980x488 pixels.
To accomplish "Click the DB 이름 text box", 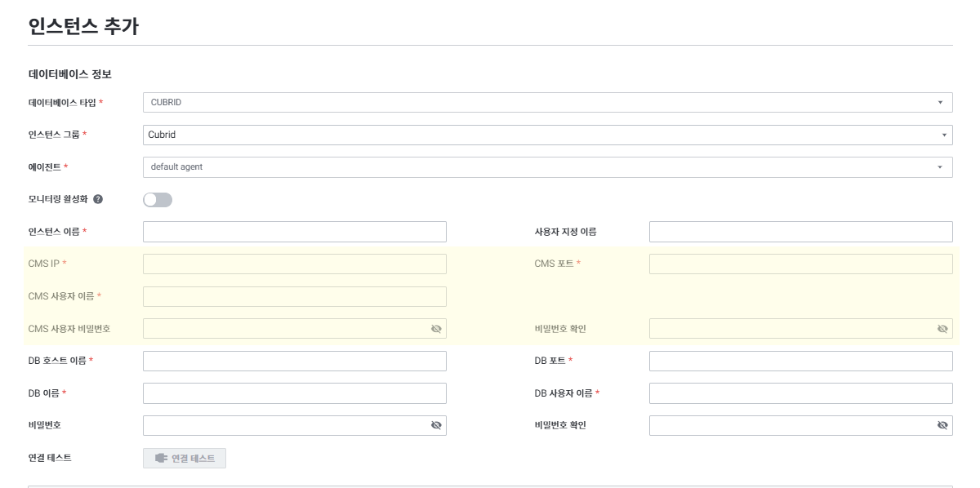I will (x=294, y=393).
